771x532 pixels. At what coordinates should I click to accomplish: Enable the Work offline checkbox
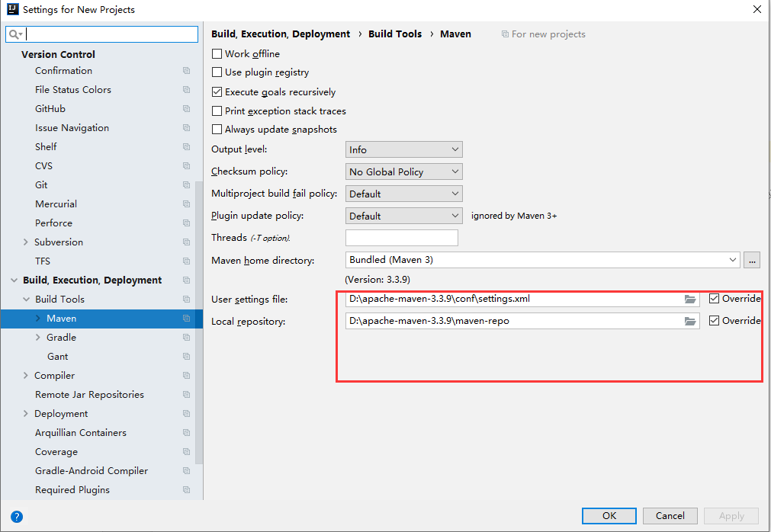(217, 53)
